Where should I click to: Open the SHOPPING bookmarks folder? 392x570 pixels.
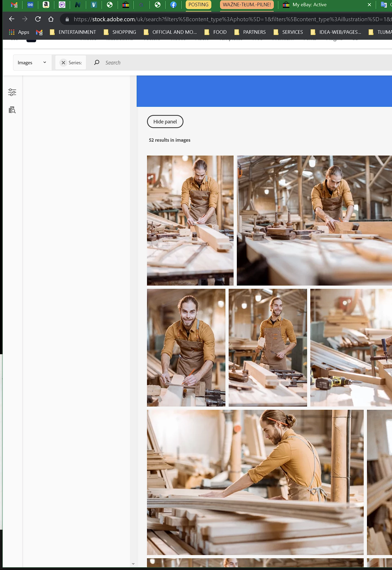[120, 32]
